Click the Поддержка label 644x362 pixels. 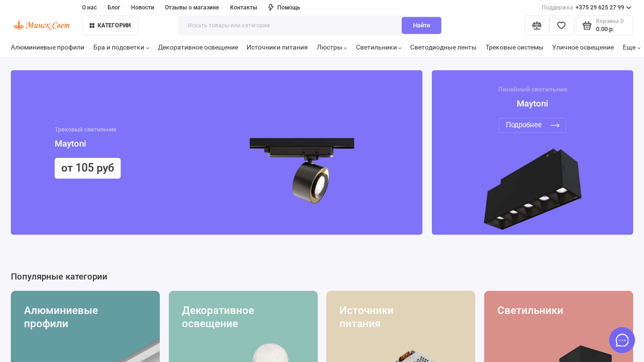pyautogui.click(x=557, y=8)
